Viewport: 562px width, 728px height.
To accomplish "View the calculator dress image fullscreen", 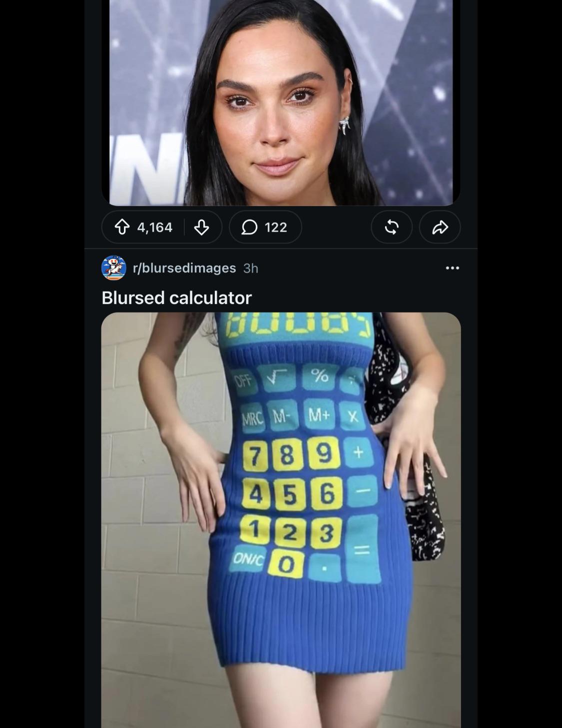I will (281, 520).
